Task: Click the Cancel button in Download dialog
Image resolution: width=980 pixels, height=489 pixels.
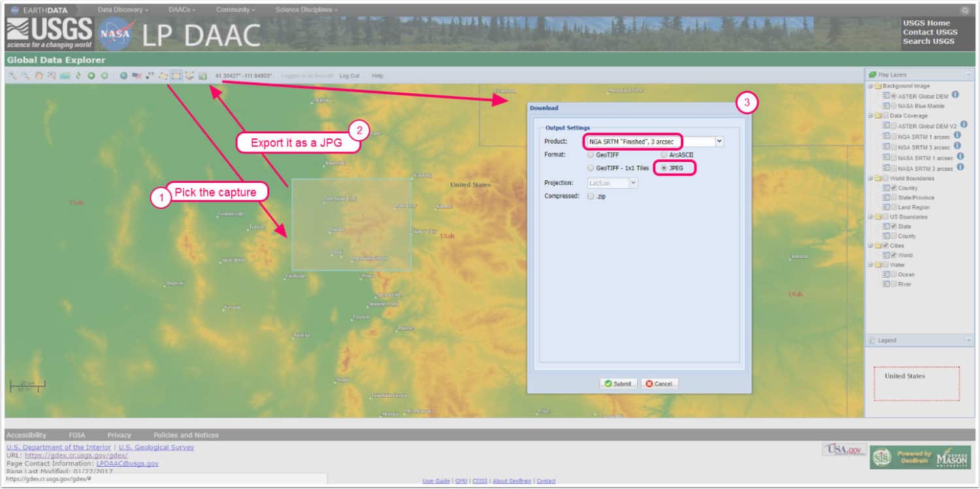Action: coord(659,384)
